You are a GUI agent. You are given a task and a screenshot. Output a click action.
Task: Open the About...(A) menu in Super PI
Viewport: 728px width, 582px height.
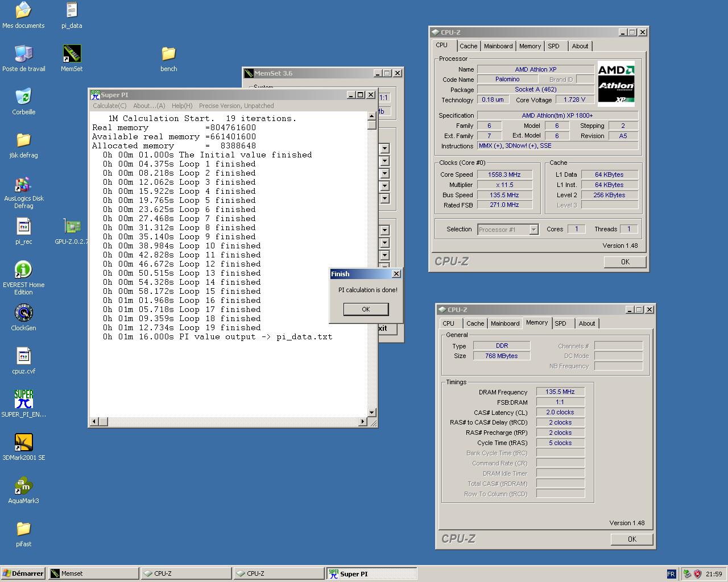(149, 106)
